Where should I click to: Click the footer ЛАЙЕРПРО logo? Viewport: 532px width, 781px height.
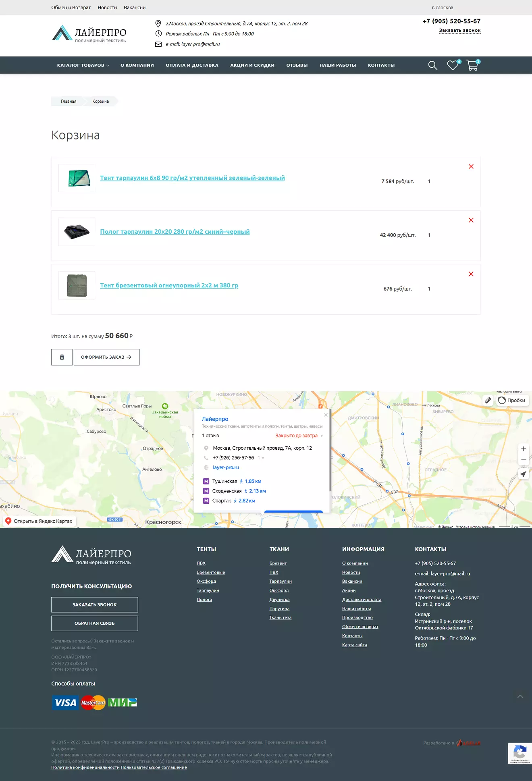pyautogui.click(x=91, y=555)
